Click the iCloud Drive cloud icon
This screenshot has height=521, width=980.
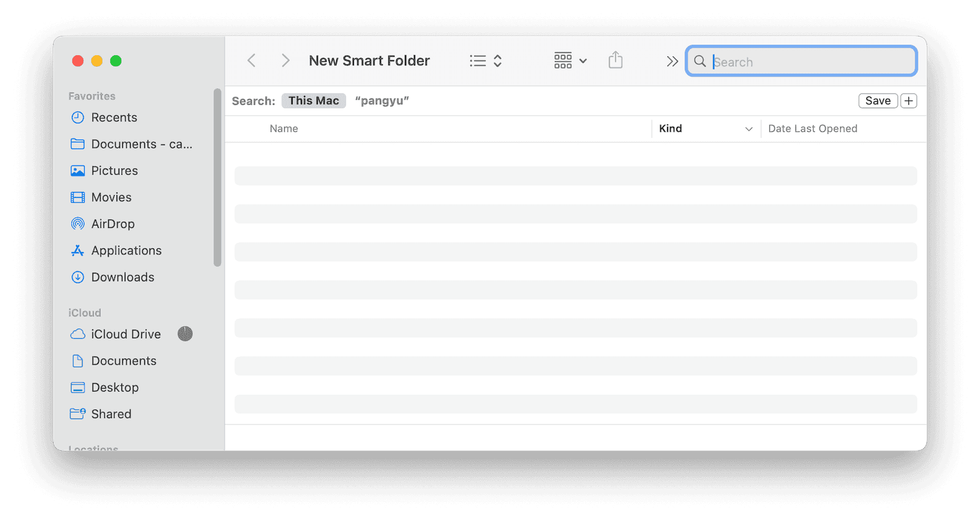(78, 335)
